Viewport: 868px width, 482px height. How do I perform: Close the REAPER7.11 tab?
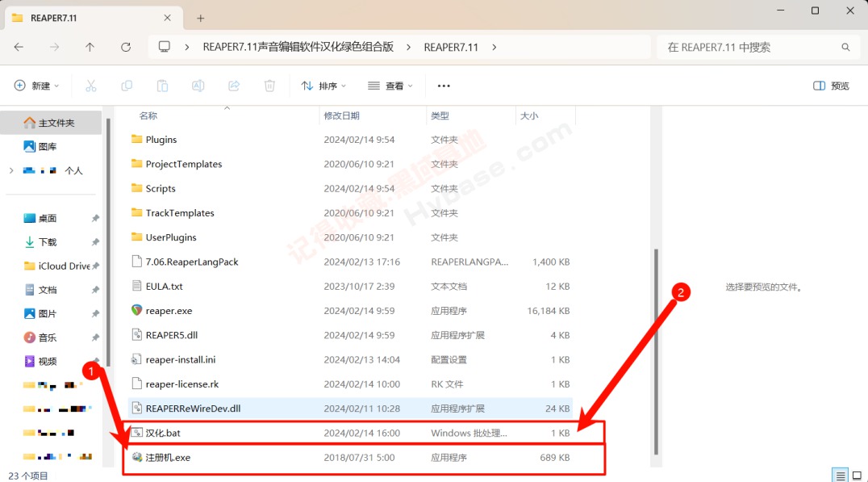167,19
